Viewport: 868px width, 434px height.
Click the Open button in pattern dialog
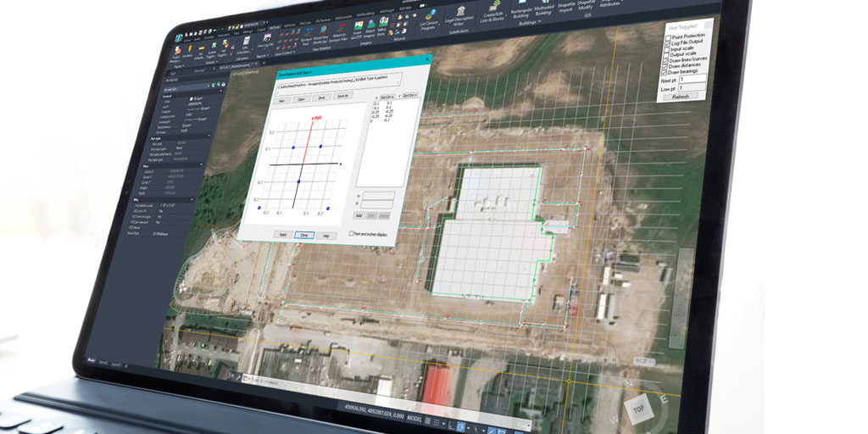coord(302,98)
